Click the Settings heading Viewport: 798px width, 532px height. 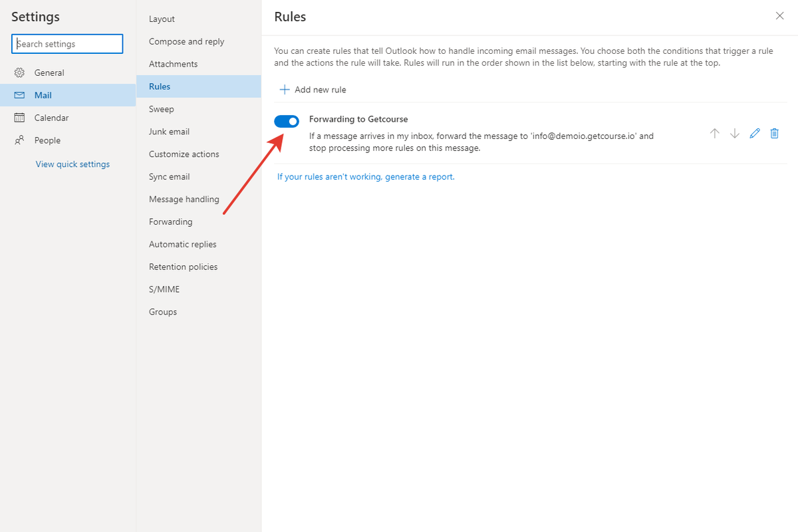point(35,17)
